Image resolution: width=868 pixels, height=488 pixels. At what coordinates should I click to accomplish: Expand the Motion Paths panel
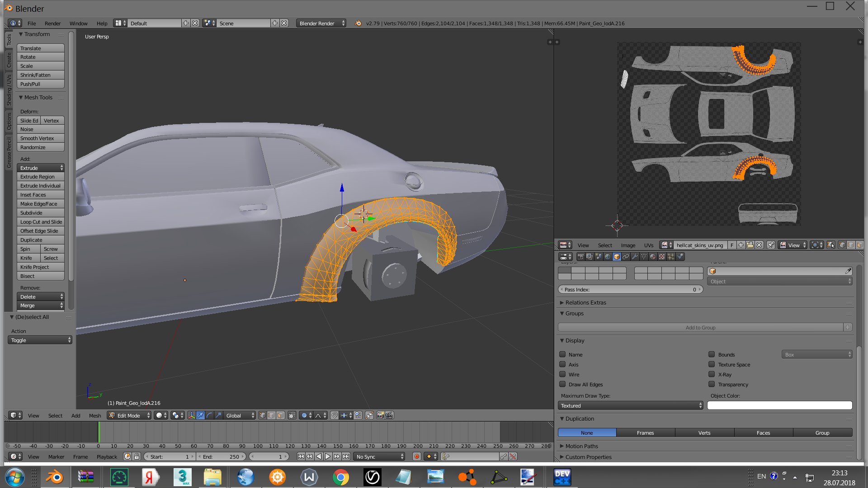pos(581,446)
